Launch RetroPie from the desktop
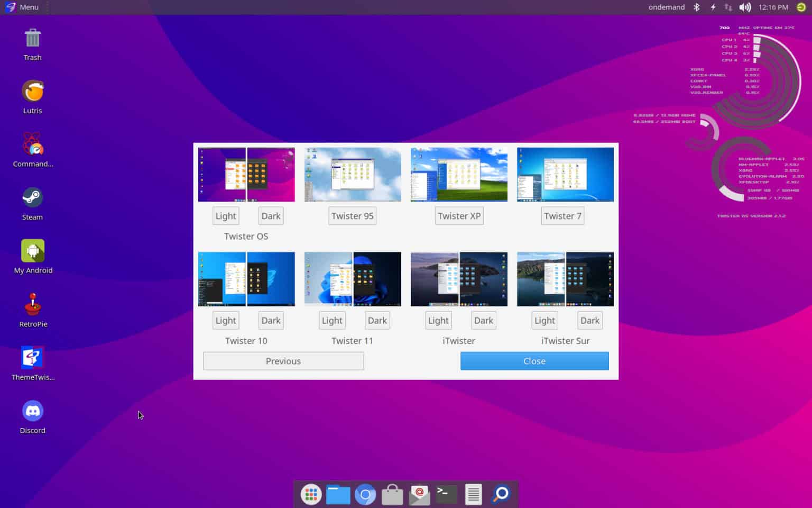Screen dimensions: 812x508 [x=32, y=309]
